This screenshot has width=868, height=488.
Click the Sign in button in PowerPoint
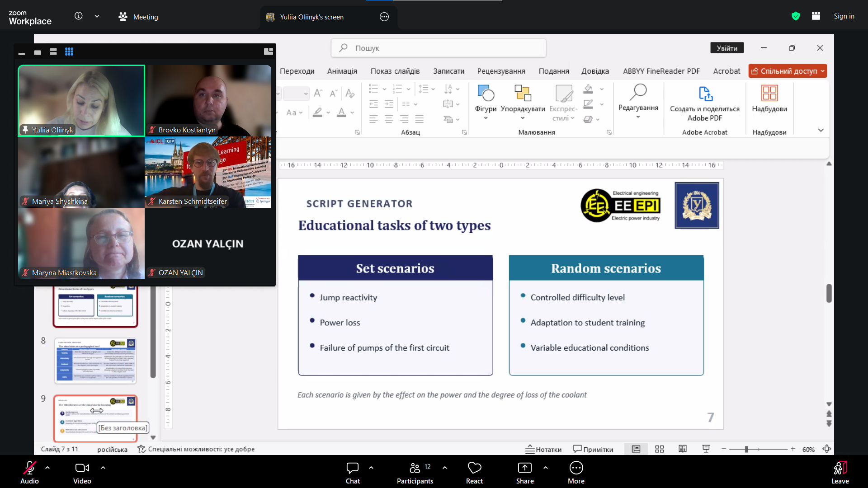pos(727,48)
